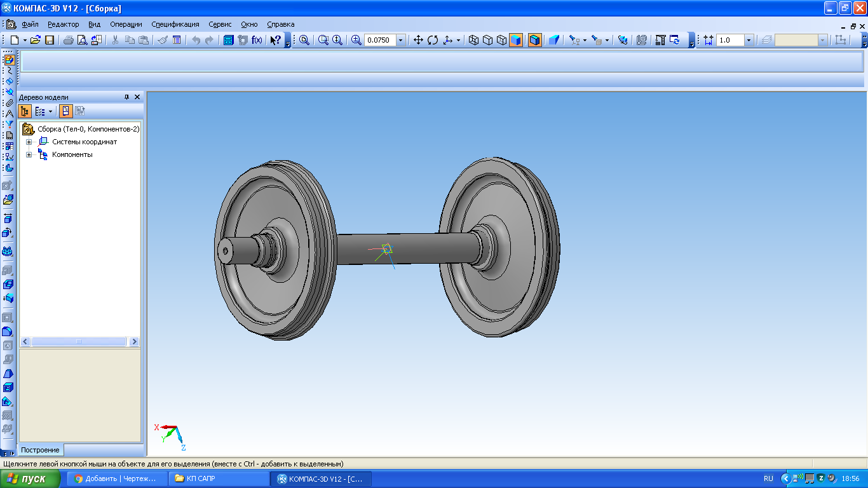The image size is (868, 488).
Task: Expand the Системы координат tree node
Action: tap(29, 142)
